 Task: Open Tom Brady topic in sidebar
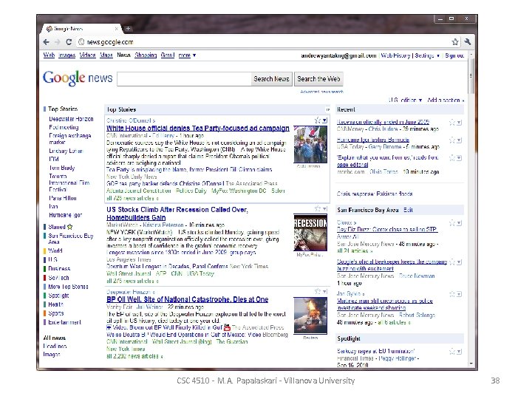(x=62, y=168)
